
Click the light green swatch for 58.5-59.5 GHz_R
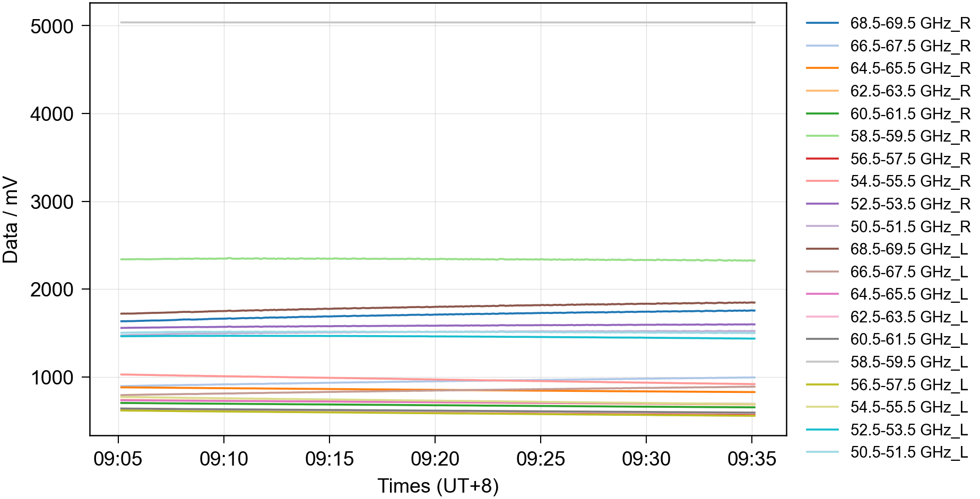822,136
